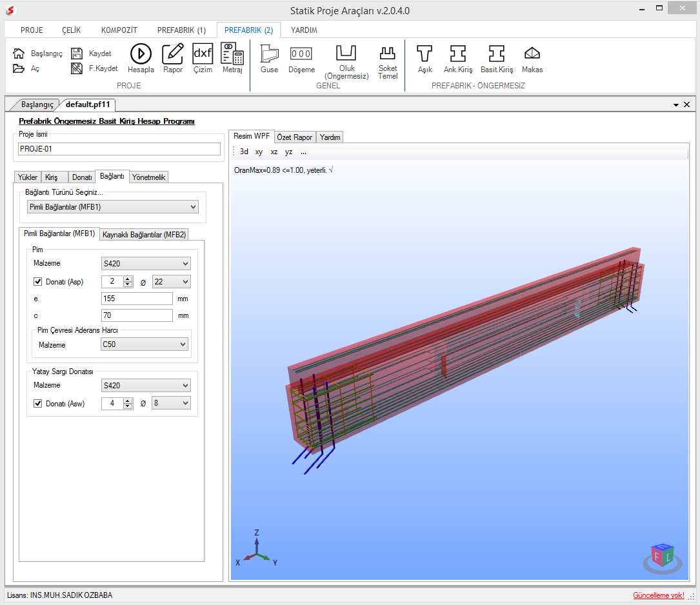Image resolution: width=700 pixels, height=605 pixels.
Task: Open the Yönetmelik tab
Action: [148, 177]
